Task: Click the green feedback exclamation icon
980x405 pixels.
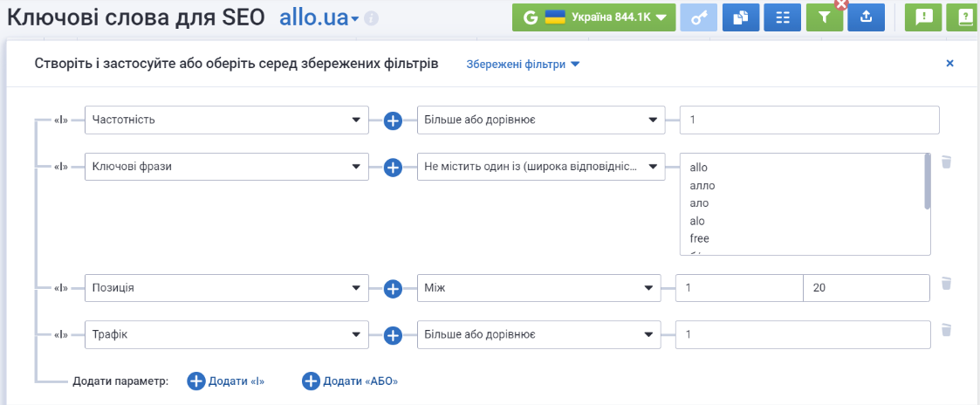Action: click(x=923, y=17)
